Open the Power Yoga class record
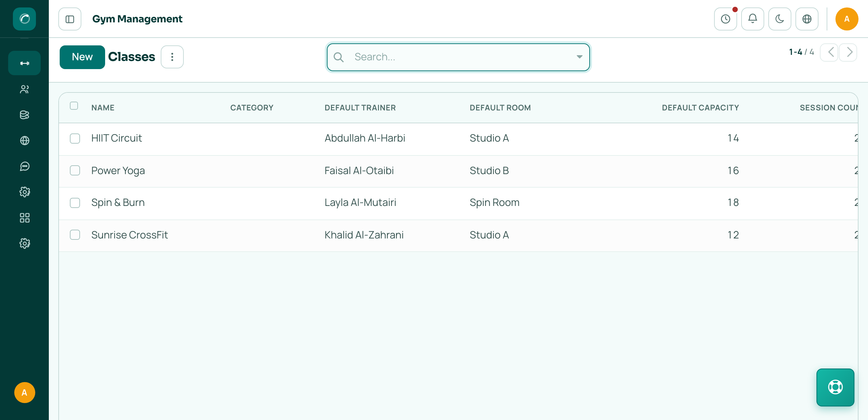 coord(118,171)
